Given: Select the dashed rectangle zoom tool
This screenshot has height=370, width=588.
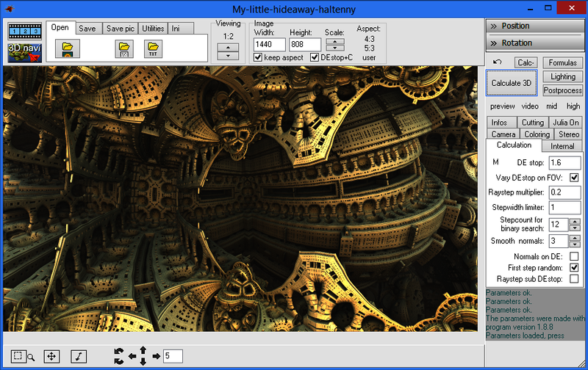Looking at the screenshot, I should 18,356.
